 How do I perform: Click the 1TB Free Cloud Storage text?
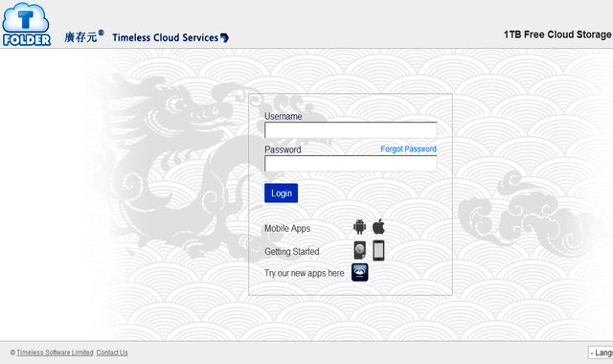[x=557, y=34]
